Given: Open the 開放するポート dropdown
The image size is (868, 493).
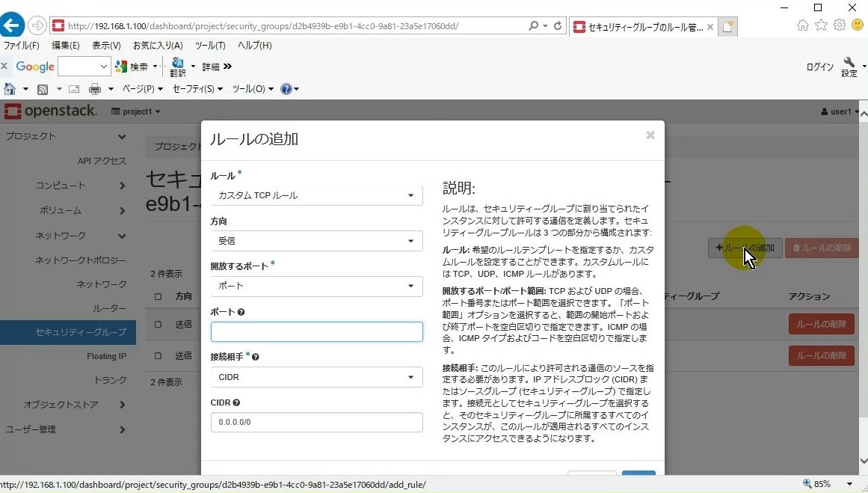Looking at the screenshot, I should click(x=317, y=286).
